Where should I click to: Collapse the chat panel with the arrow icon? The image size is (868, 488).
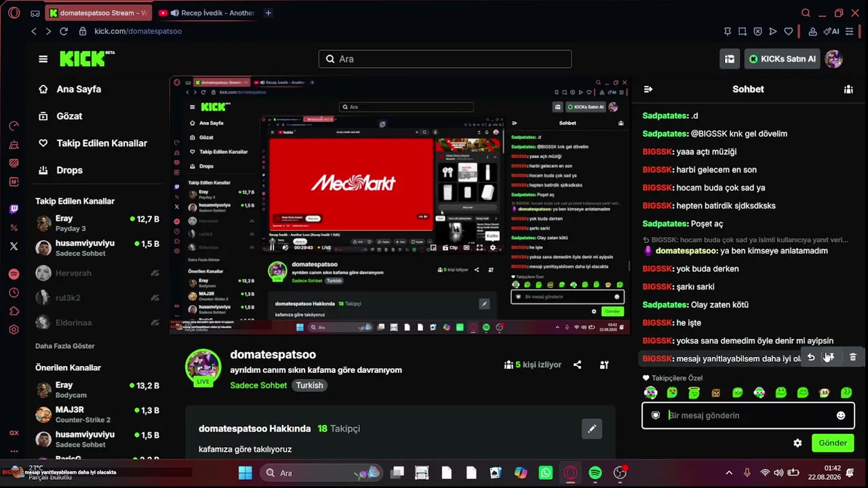tap(648, 89)
